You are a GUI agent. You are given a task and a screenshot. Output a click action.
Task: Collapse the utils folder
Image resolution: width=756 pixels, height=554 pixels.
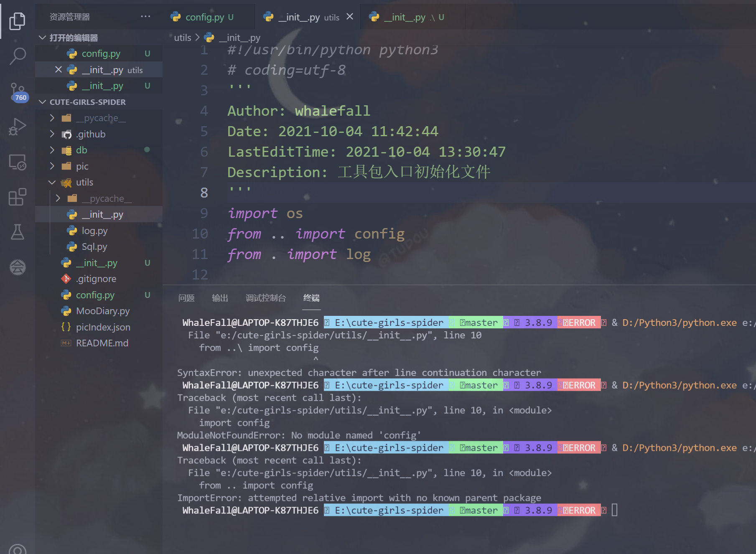[52, 182]
